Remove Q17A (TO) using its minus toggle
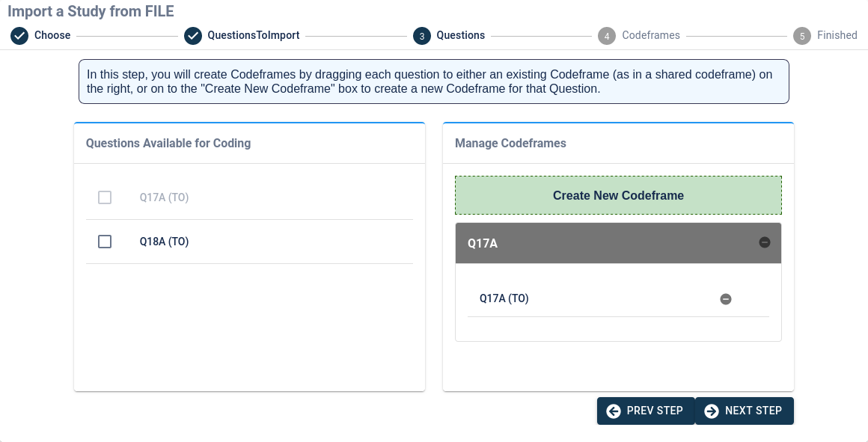Screen dimensions: 868x442 point(725,298)
